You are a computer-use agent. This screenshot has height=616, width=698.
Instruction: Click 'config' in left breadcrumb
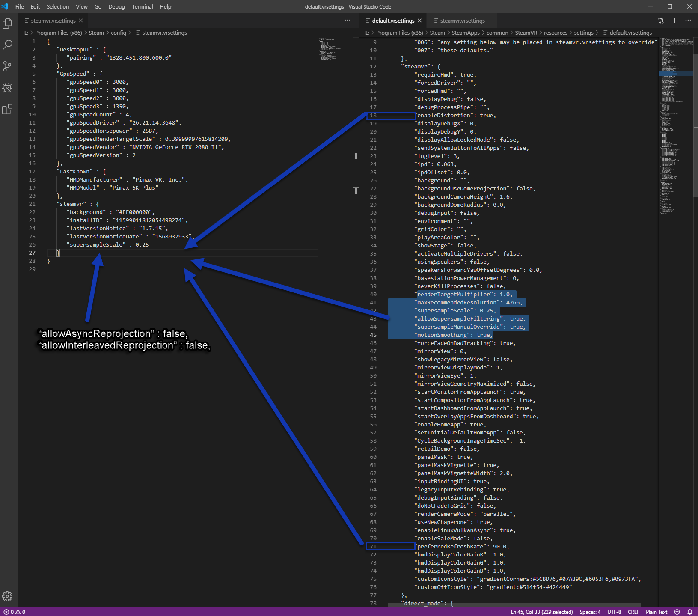pyautogui.click(x=119, y=33)
